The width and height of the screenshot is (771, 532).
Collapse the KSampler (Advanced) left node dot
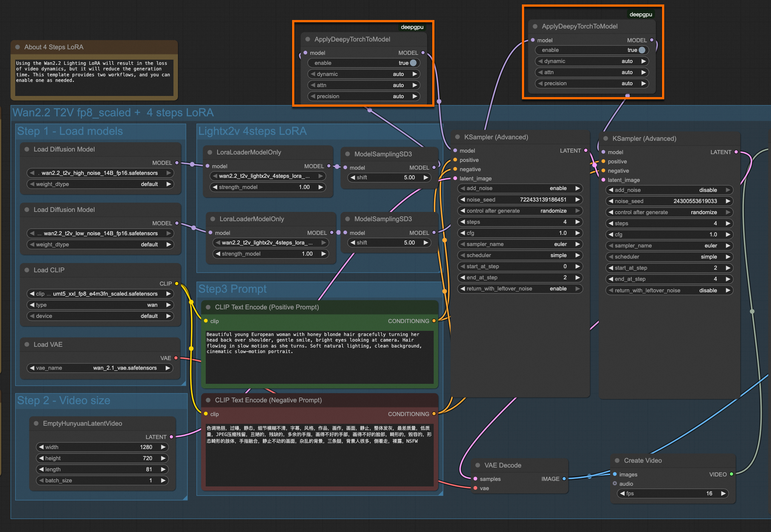[x=457, y=137]
